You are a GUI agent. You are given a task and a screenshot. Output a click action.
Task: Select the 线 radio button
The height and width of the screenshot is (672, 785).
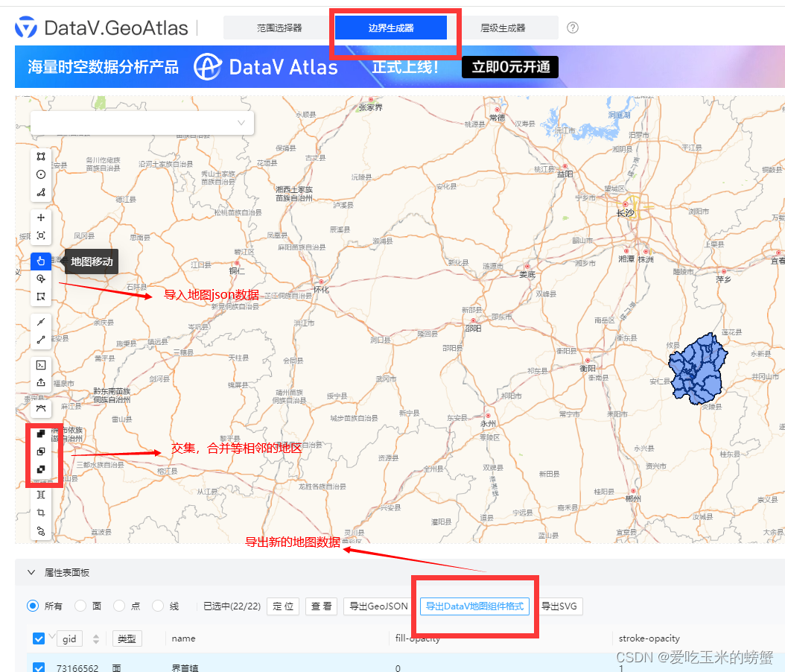pos(158,606)
